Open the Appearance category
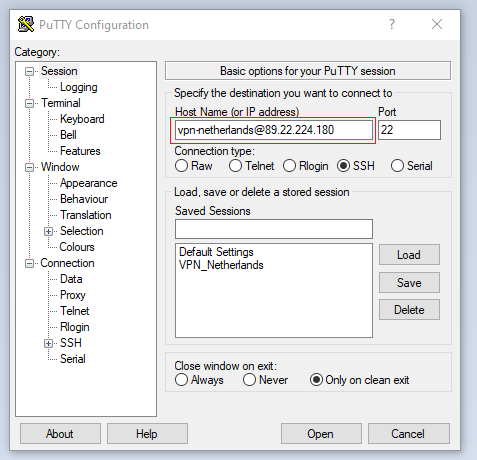This screenshot has height=460, width=477. 88,183
